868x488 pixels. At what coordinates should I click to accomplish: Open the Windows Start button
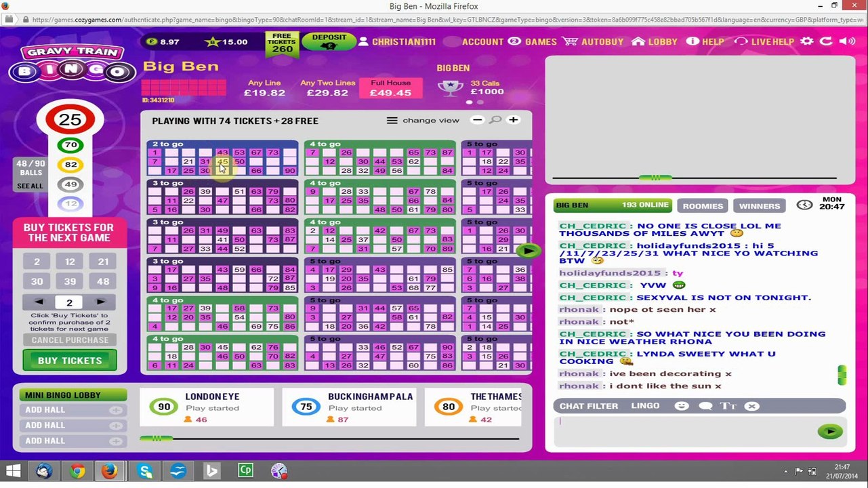coord(13,471)
